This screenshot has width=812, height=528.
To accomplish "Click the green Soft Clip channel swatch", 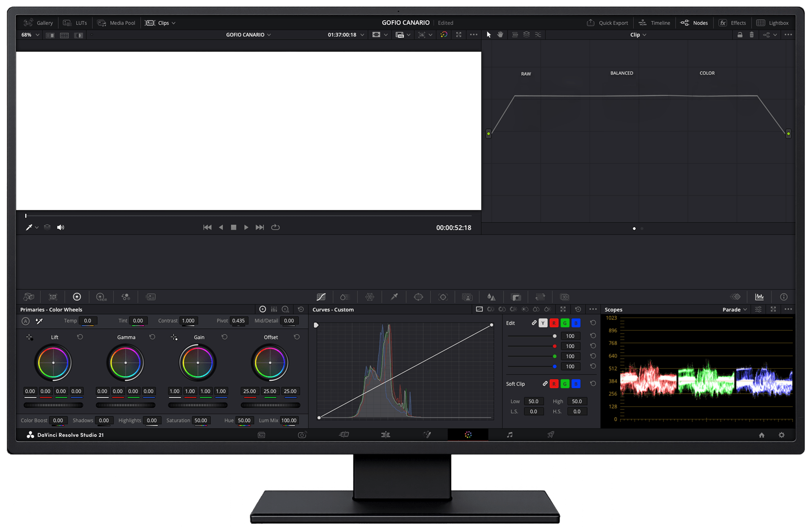I will [565, 384].
